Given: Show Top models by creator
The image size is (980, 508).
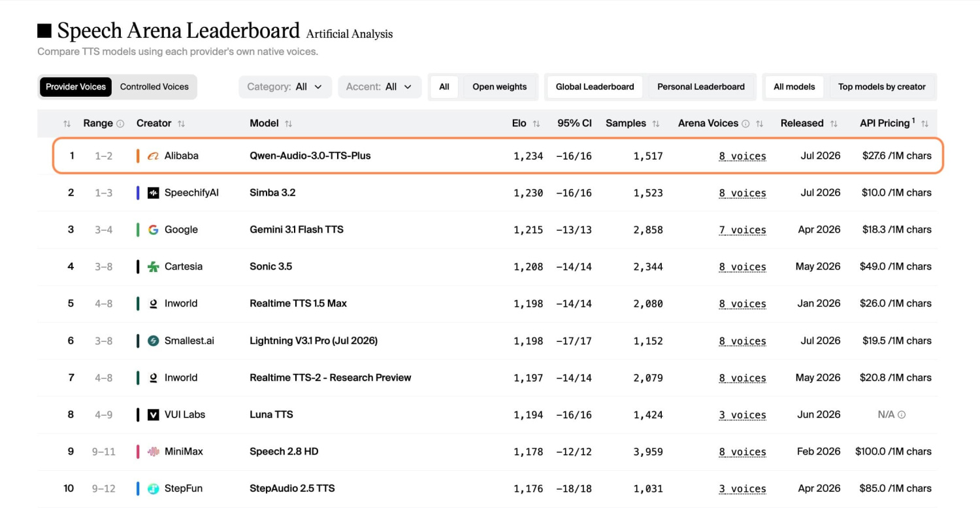Looking at the screenshot, I should (x=882, y=86).
